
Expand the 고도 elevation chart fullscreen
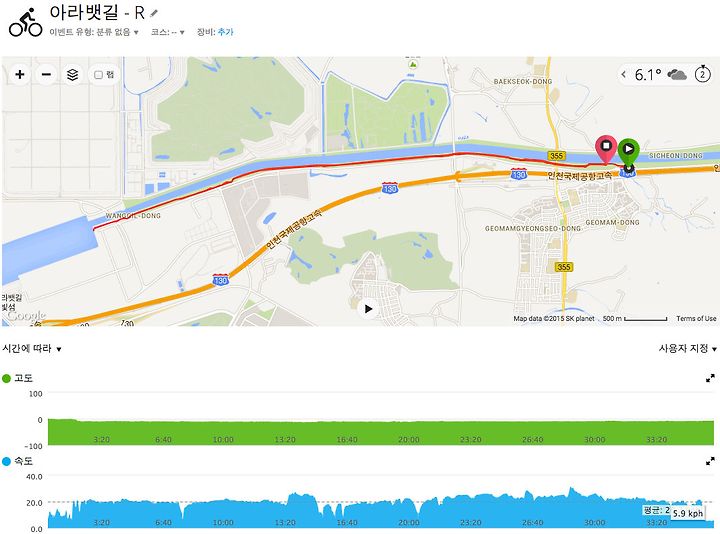tap(710, 378)
